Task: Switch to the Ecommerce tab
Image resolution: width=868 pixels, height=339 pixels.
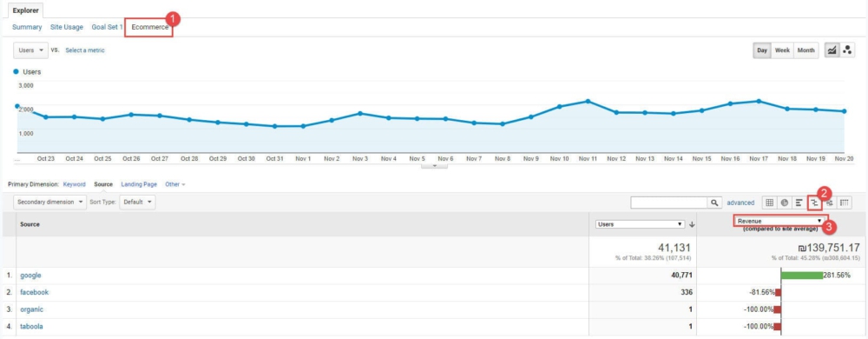Action: tap(149, 27)
